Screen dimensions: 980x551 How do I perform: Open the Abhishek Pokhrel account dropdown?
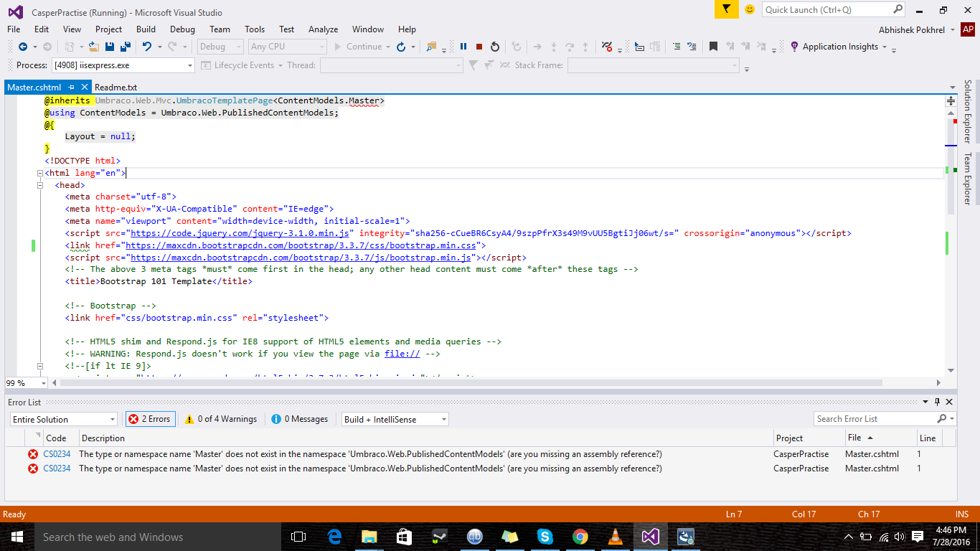pos(953,29)
